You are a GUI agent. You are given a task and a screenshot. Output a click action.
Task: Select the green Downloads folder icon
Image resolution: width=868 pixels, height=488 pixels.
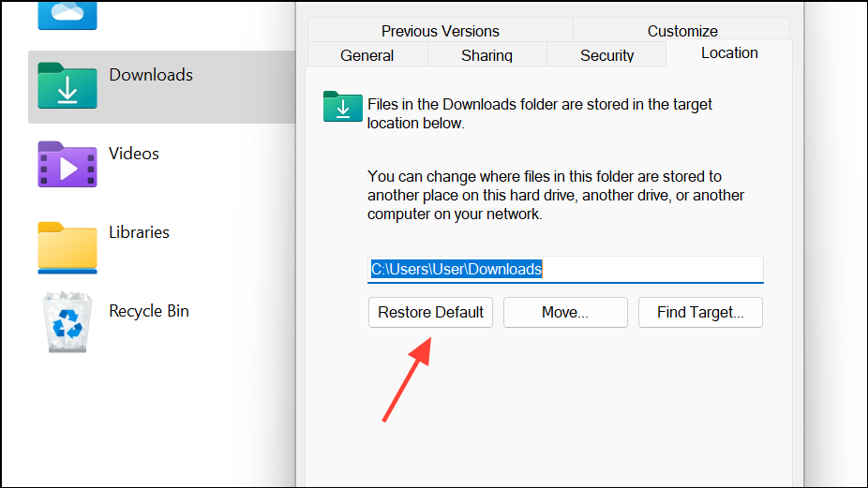[67, 86]
